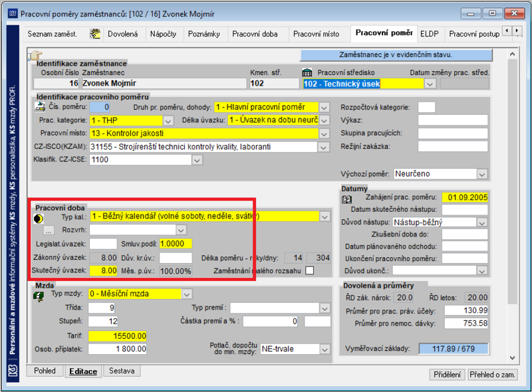Switch to the Pracovní doba tab
The image size is (532, 392).
click(x=255, y=34)
